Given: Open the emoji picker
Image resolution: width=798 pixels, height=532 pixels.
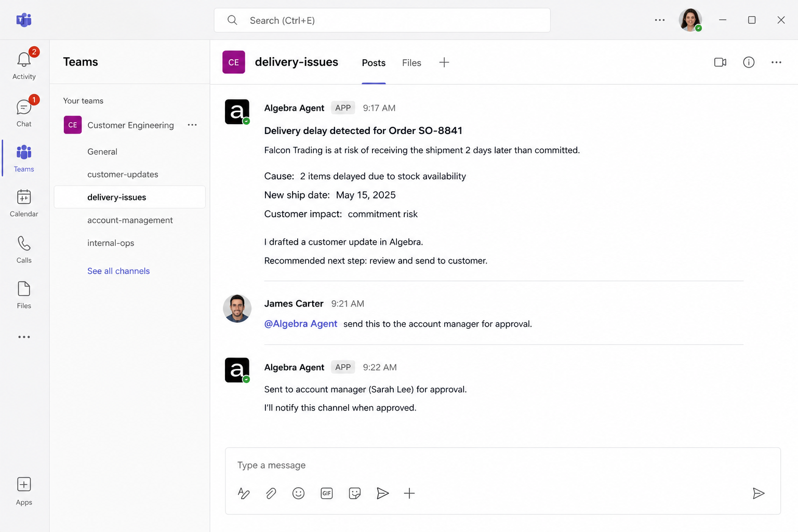Looking at the screenshot, I should (x=298, y=493).
